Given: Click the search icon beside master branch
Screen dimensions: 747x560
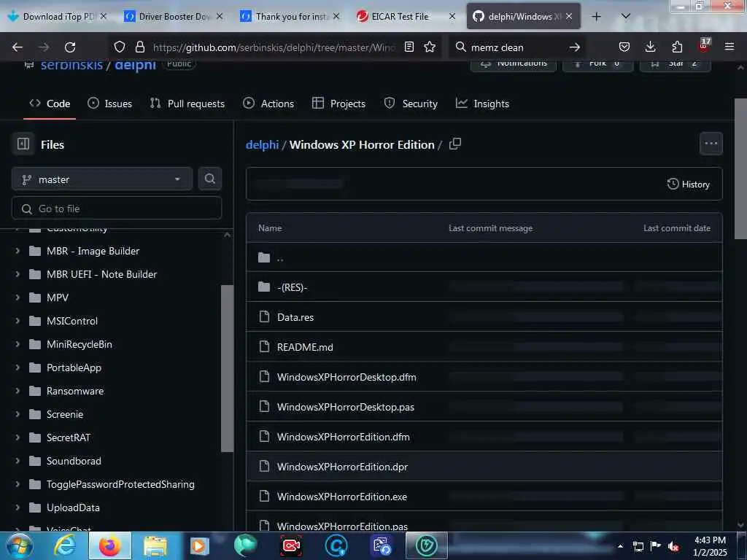Looking at the screenshot, I should click(209, 179).
